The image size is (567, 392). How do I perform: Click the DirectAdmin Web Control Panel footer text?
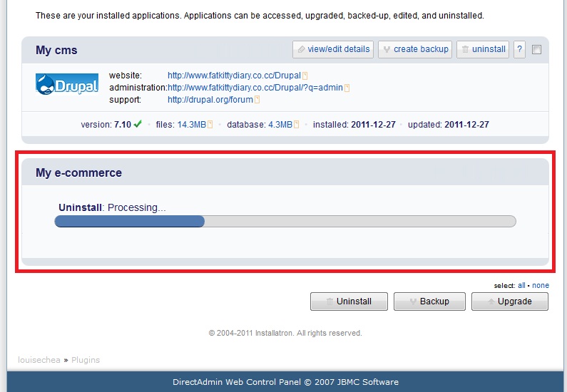pos(285,382)
